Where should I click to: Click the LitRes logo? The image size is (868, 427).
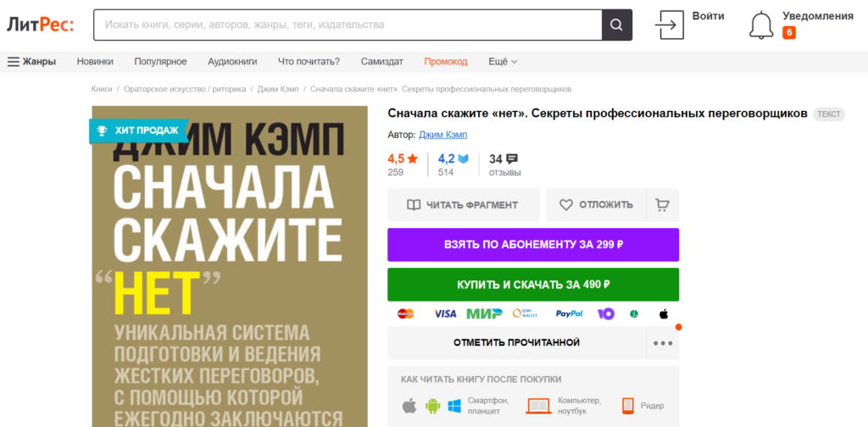(x=40, y=25)
